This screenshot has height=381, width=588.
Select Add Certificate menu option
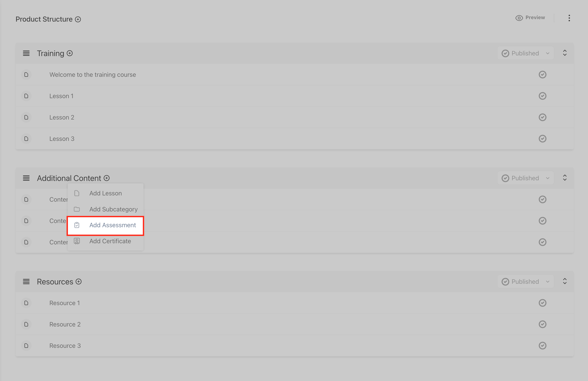tap(110, 241)
